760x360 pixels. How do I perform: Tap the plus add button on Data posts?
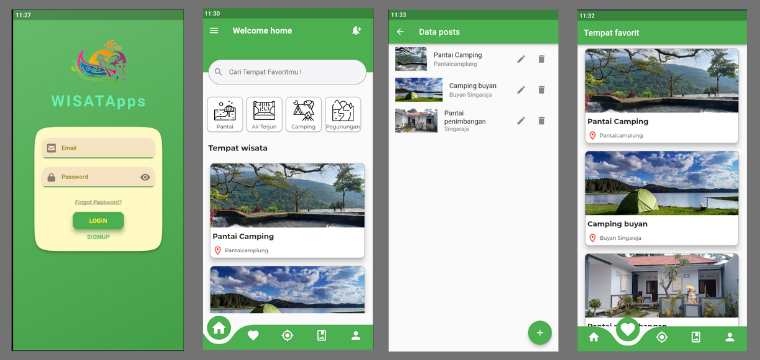(x=540, y=333)
